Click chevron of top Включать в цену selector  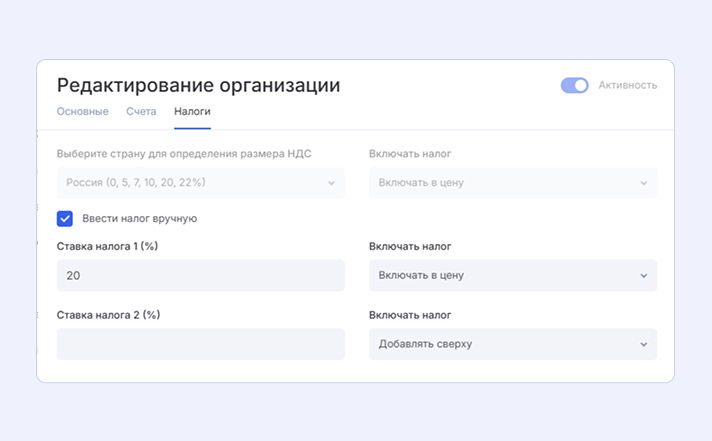tap(644, 183)
